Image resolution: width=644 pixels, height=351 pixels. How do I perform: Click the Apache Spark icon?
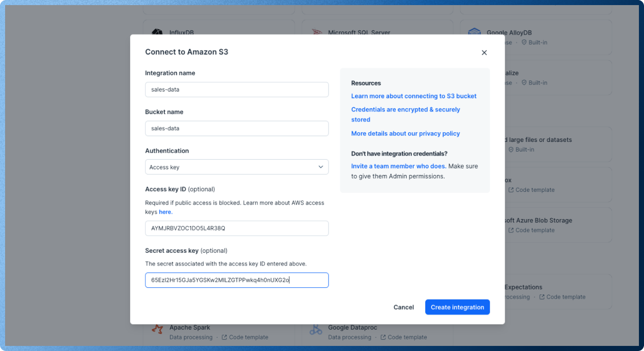coord(158,330)
